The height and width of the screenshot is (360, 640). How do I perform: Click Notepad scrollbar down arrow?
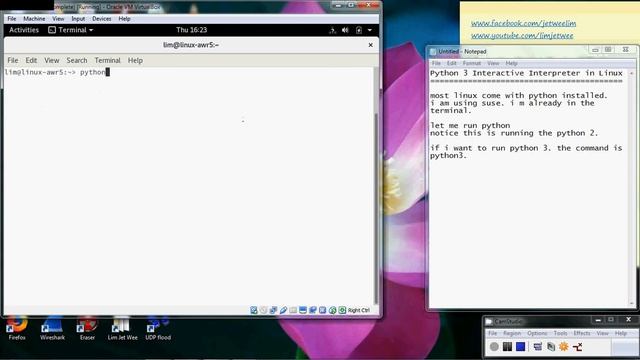click(x=632, y=303)
